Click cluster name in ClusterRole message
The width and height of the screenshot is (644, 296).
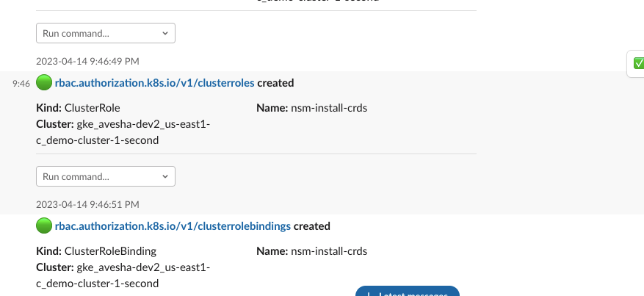[123, 132]
